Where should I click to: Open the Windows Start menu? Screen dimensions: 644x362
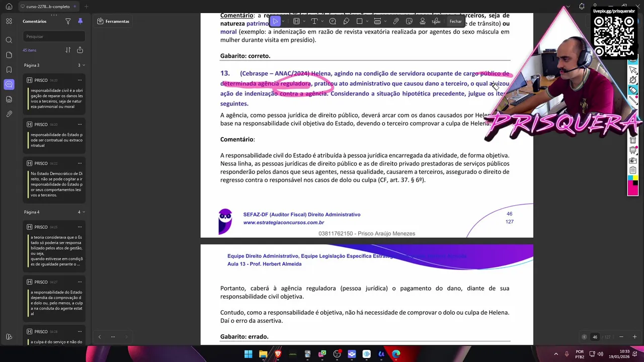pos(248,354)
